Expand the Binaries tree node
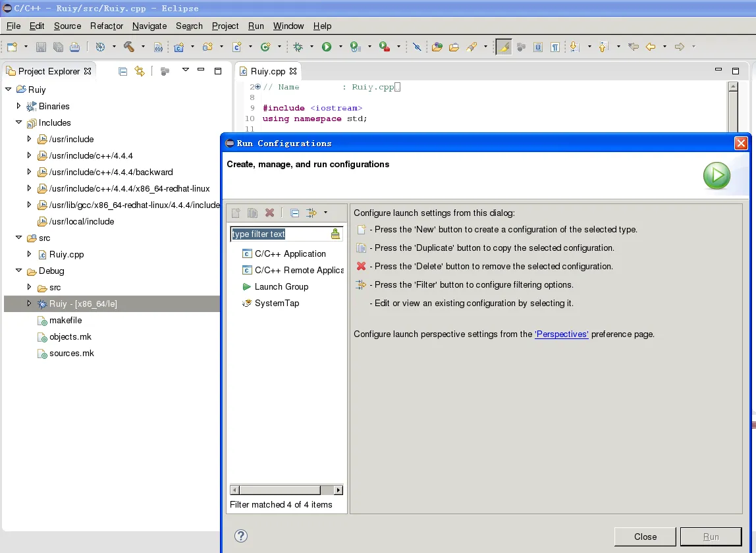This screenshot has width=756, height=553. tap(19, 105)
